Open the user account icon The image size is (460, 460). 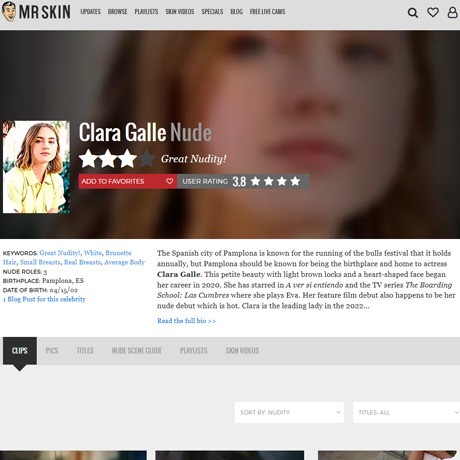452,13
